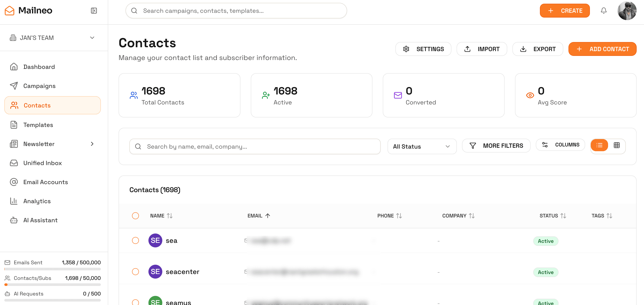
Task: Click the Mailneo envelope logo icon
Action: coord(10,11)
